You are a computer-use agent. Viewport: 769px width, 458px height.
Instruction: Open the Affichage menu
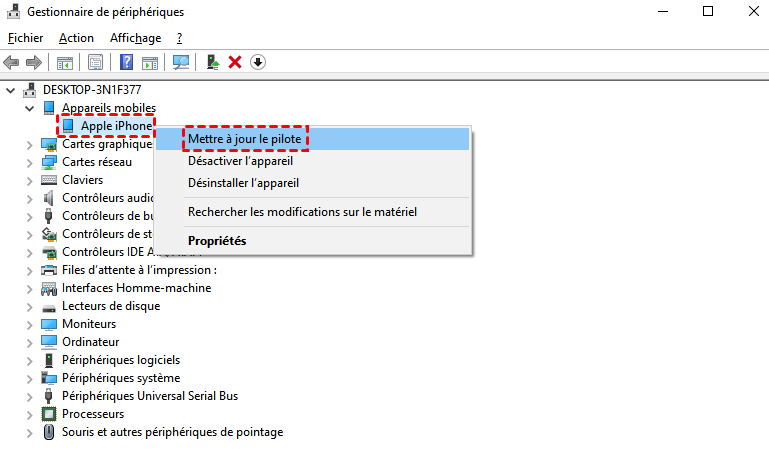tap(135, 38)
